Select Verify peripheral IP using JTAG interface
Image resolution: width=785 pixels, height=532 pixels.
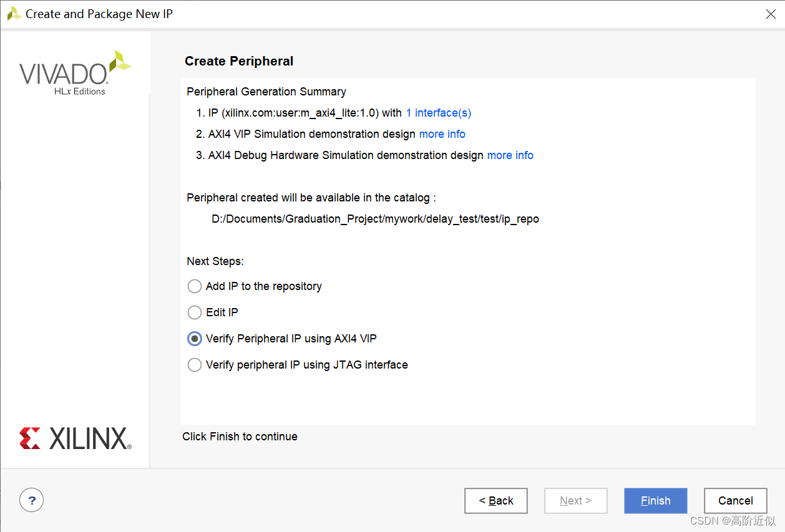pos(195,365)
